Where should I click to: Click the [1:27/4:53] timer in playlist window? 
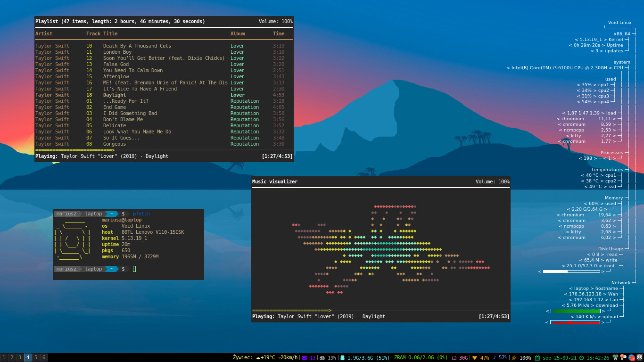277,156
